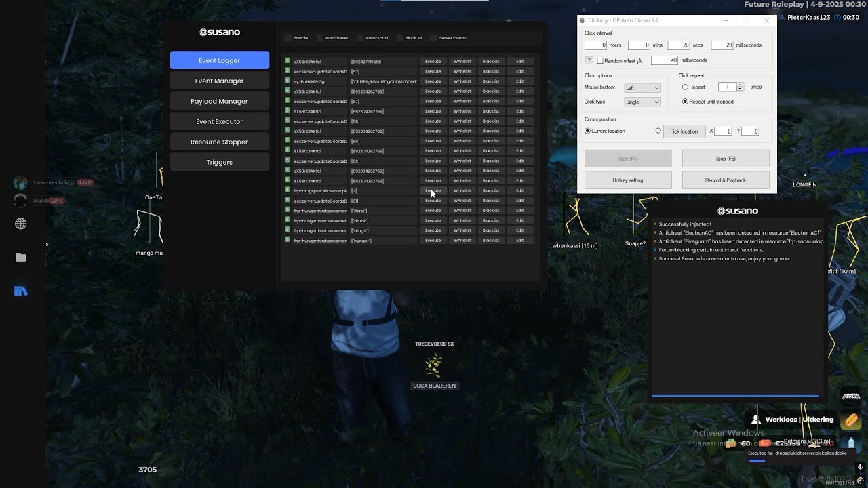Select the Repeat until stopped radio button
This screenshot has height=488, width=868.
click(x=685, y=102)
